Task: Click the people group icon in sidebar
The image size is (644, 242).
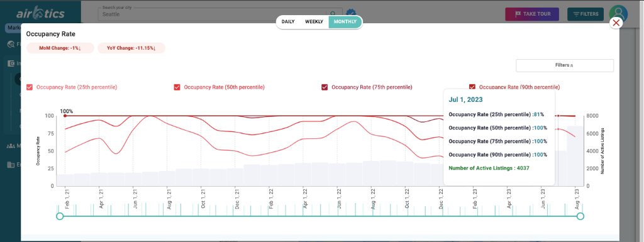Action: point(11,146)
